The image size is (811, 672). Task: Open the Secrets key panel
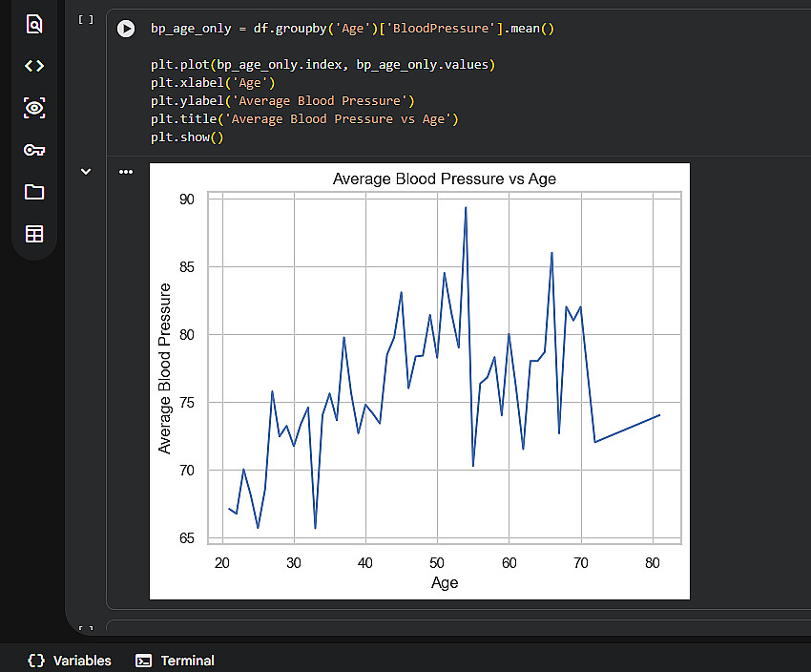tap(34, 150)
